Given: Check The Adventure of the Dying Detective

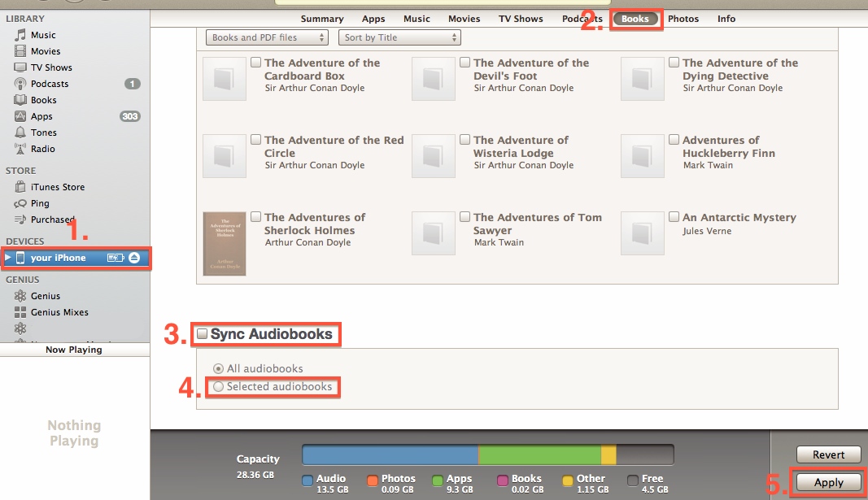Looking at the screenshot, I should click(x=674, y=62).
